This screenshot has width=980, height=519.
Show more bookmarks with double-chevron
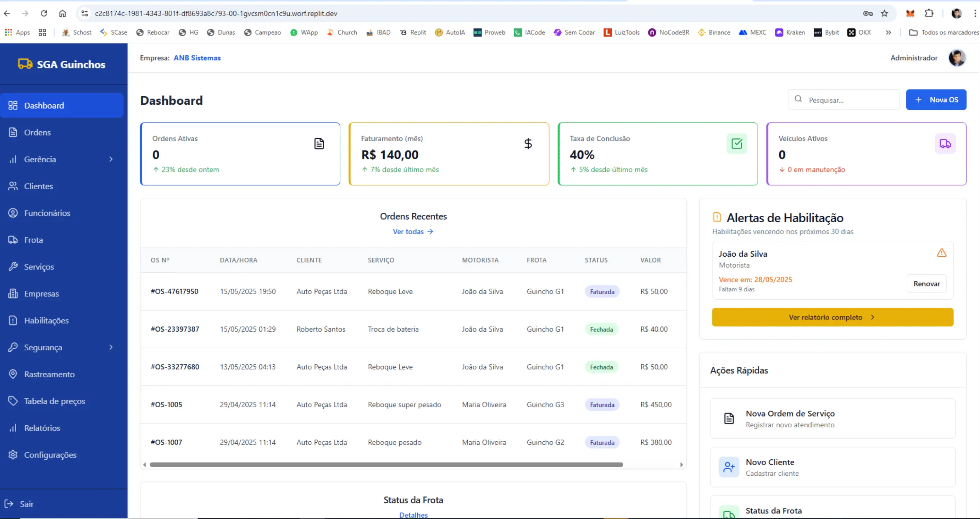pos(888,32)
